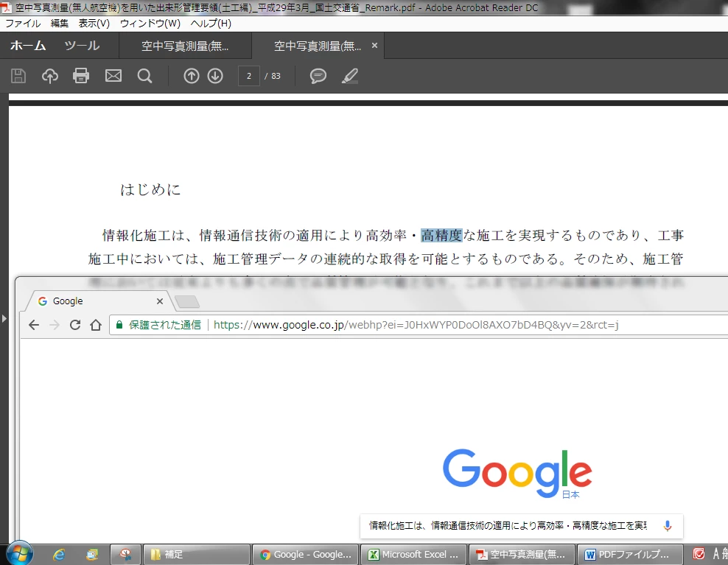
Task: Reload the page in Chrome
Action: point(75,325)
